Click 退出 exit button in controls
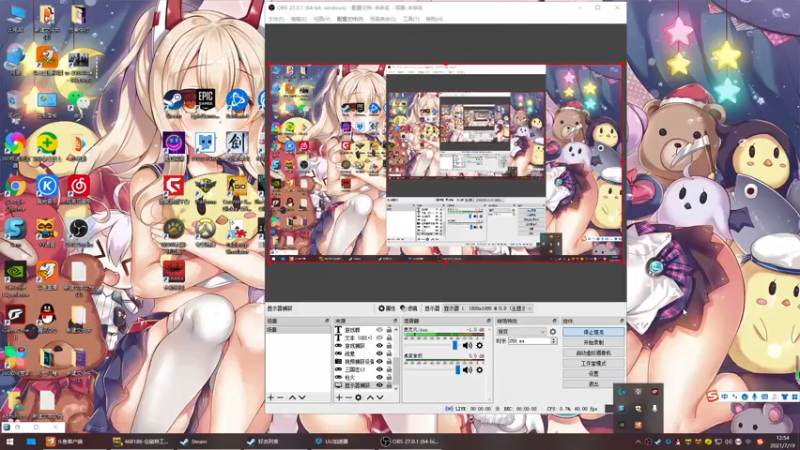 [593, 384]
